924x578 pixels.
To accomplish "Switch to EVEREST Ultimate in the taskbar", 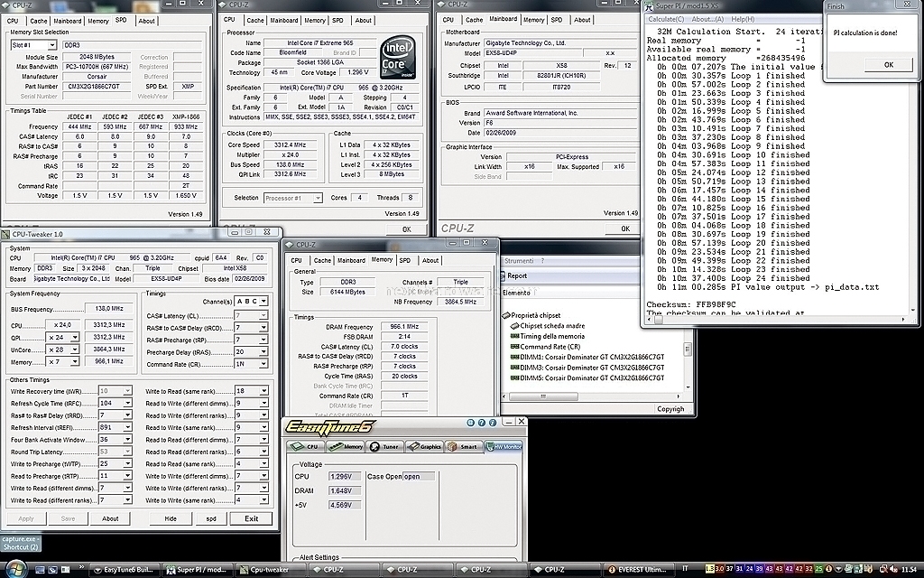I will point(640,570).
